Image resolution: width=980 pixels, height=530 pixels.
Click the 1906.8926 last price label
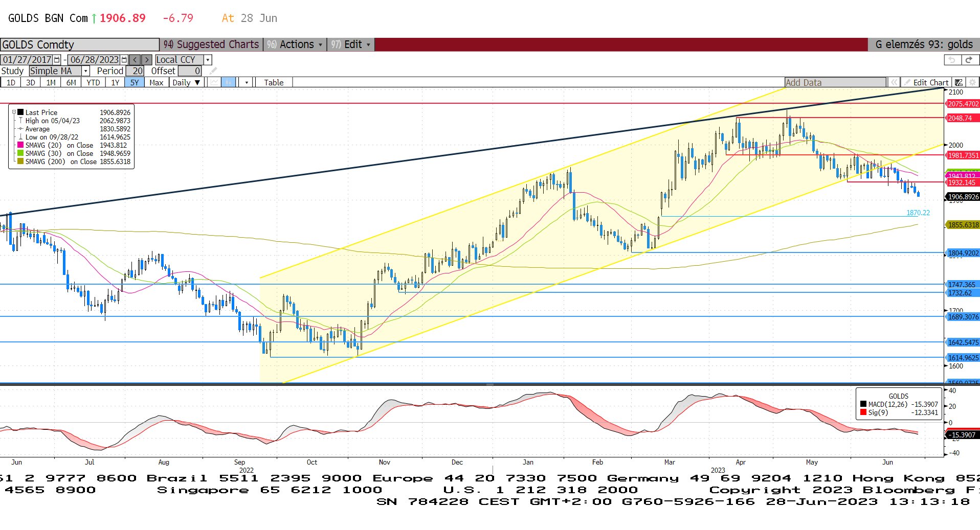[963, 197]
